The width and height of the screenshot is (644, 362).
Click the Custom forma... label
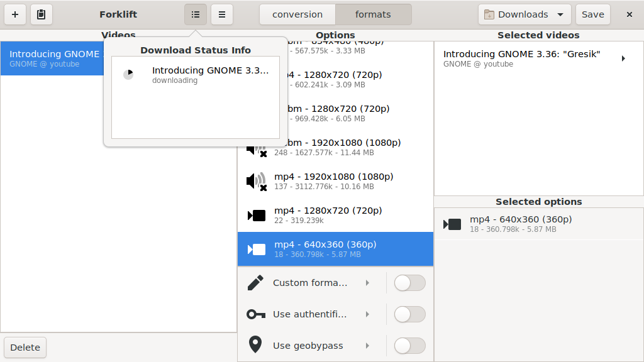click(x=309, y=283)
